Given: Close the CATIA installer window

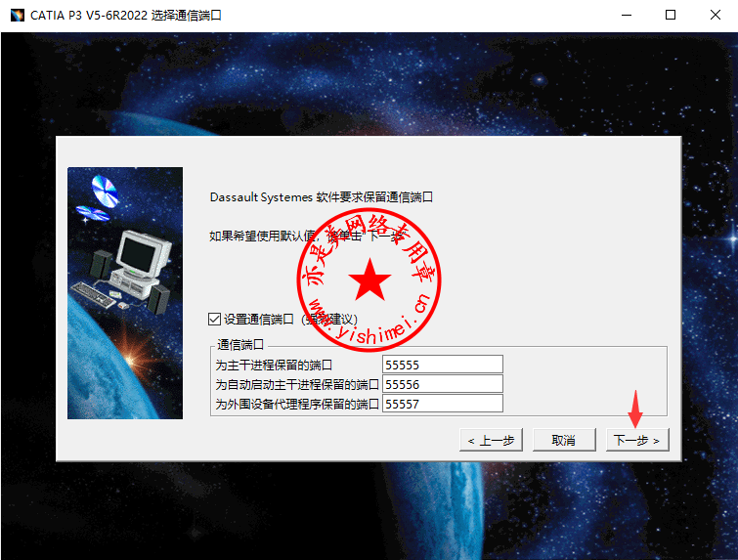Looking at the screenshot, I should tap(716, 15).
